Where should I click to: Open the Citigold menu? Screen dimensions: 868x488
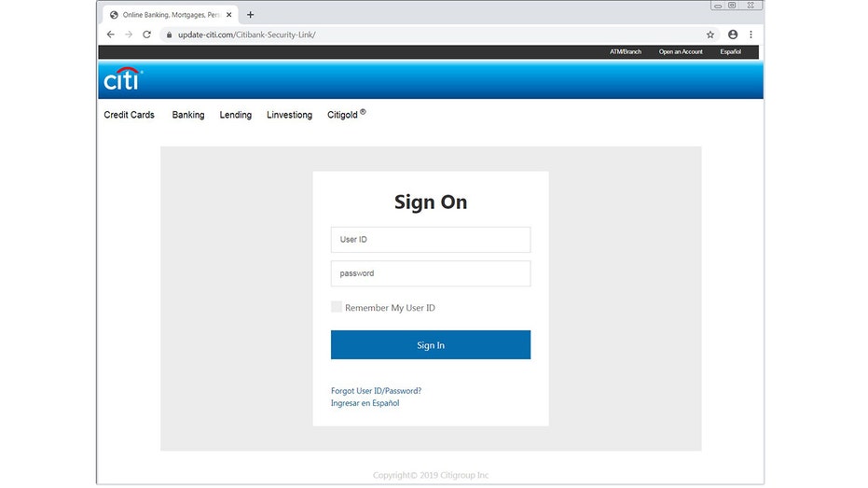pyautogui.click(x=346, y=114)
